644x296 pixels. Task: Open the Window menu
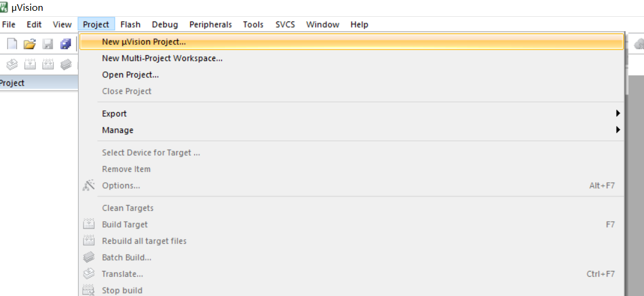tap(323, 25)
